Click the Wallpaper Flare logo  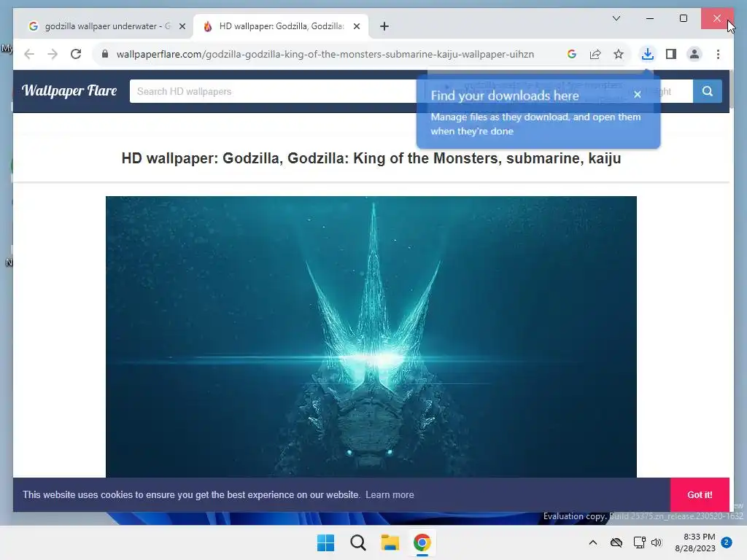point(69,90)
